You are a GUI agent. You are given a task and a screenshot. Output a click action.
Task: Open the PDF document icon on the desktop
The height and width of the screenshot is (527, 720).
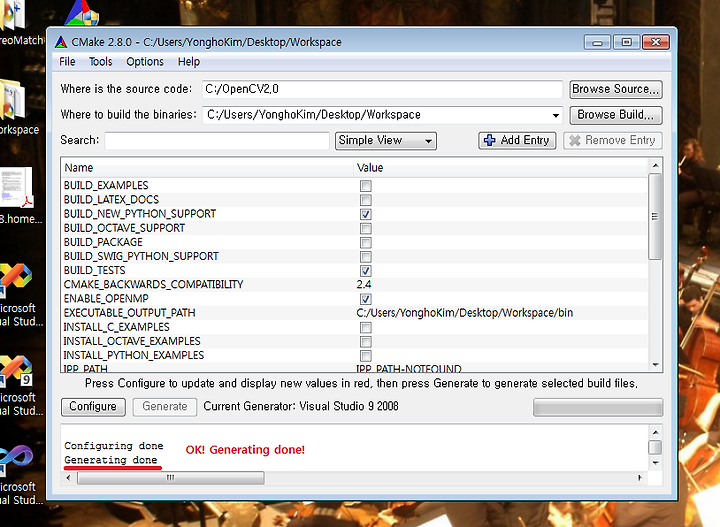(x=17, y=187)
